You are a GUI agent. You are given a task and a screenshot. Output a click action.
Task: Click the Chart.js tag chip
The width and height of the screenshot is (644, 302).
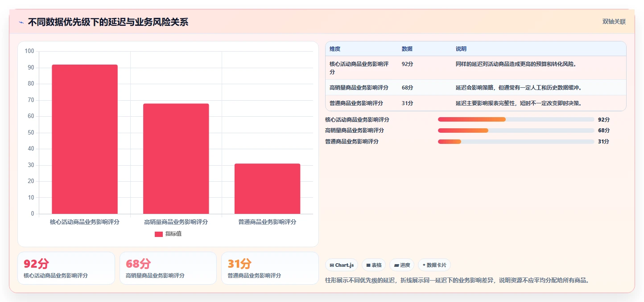point(342,265)
